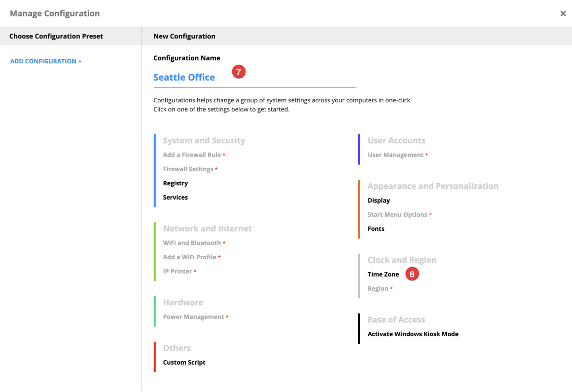Select Activate Windows Kiosk Mode
Screen dimensions: 572x392
413,334
